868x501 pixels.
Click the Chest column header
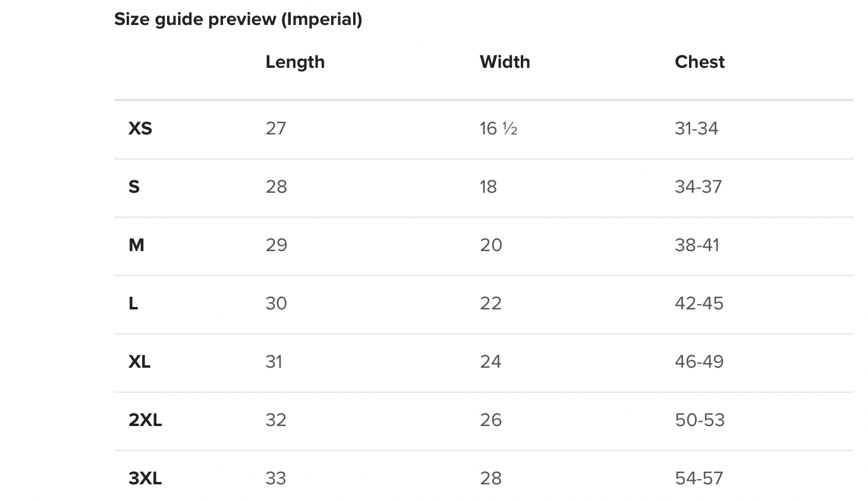(700, 62)
